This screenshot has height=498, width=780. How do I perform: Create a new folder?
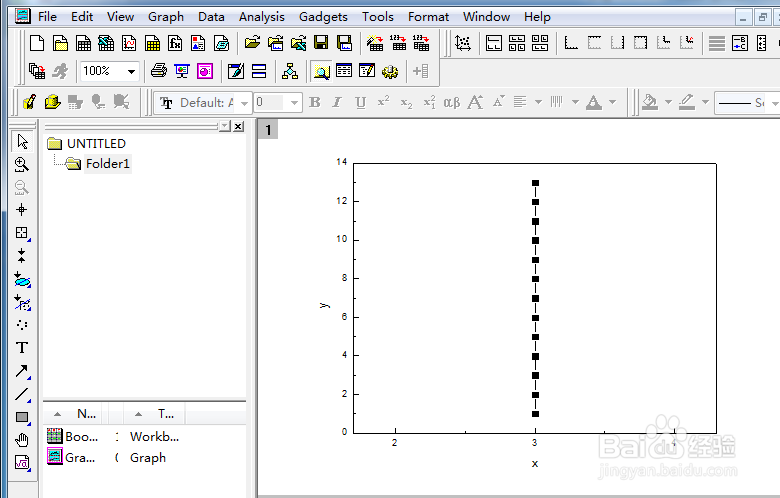[60, 43]
